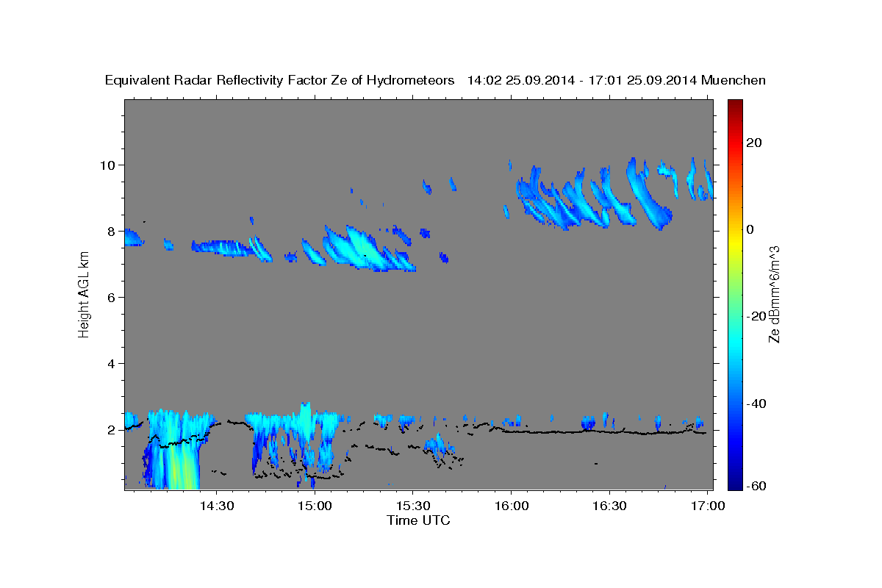Screen dimensions: 882x588
Task: Click the plot title text
Action: point(435,80)
